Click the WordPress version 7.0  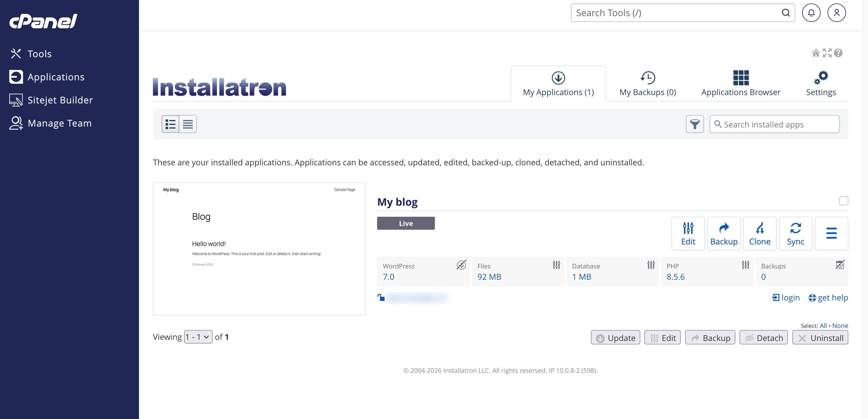[x=388, y=277]
